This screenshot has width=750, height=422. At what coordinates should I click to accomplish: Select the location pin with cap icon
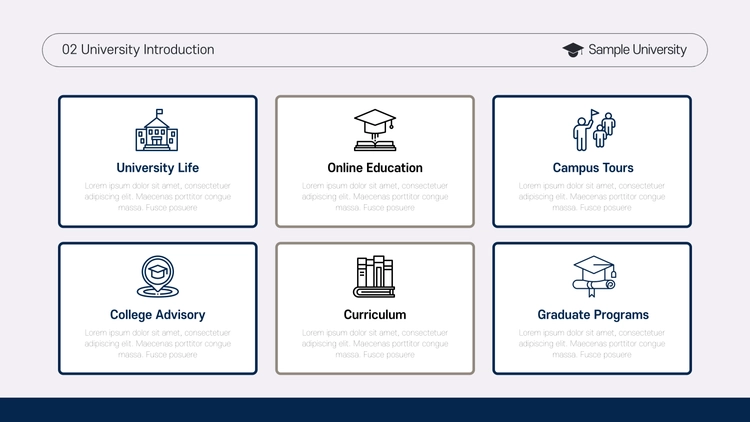(x=157, y=277)
